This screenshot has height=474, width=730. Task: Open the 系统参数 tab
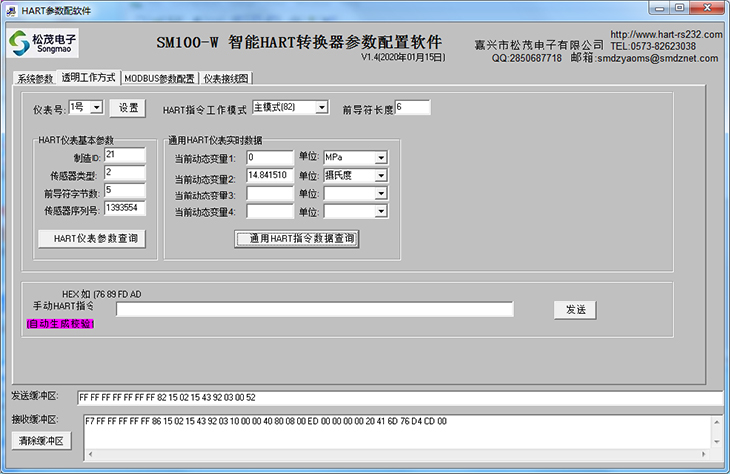click(x=35, y=79)
